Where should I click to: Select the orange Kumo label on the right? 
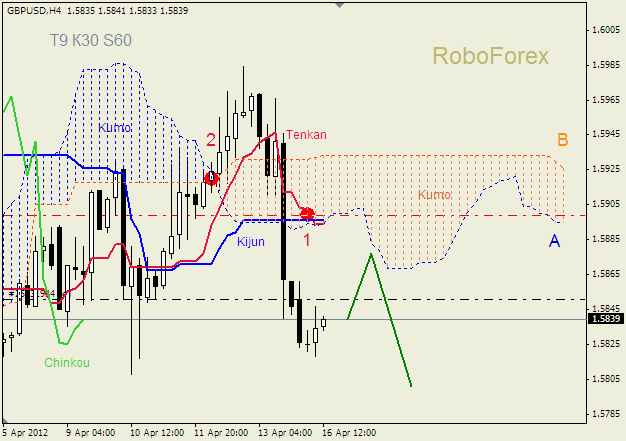click(434, 195)
